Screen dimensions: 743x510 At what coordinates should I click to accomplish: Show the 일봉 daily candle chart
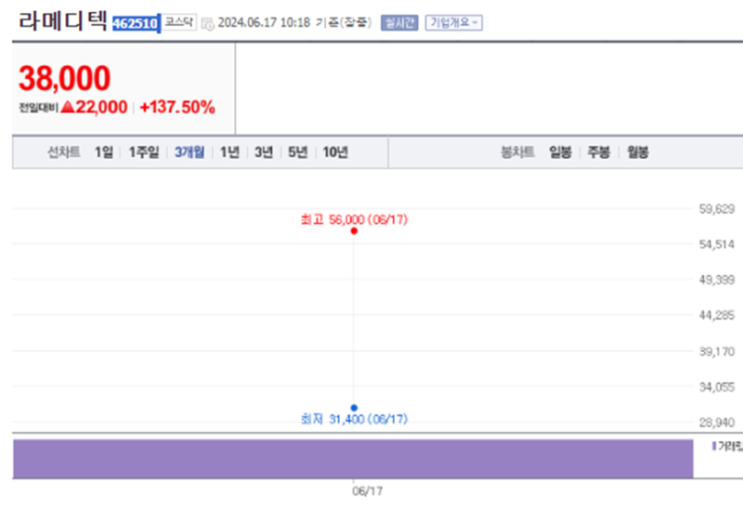(560, 152)
